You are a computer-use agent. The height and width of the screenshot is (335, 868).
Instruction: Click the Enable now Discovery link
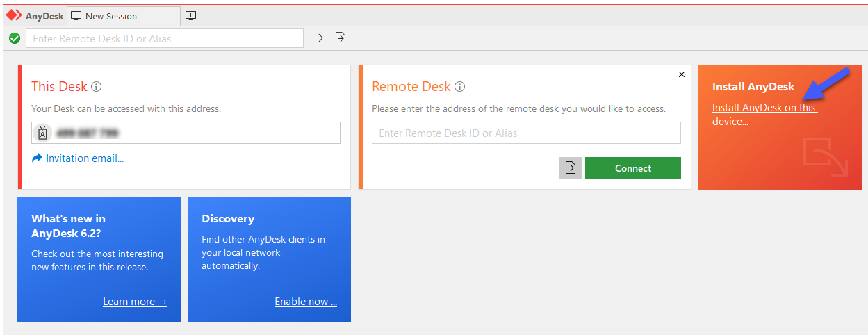tap(306, 302)
